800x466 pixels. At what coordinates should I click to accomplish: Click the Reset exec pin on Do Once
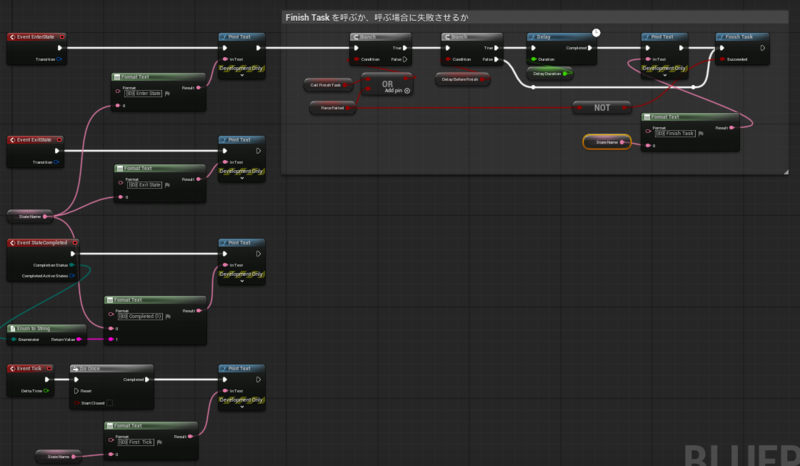(x=77, y=391)
